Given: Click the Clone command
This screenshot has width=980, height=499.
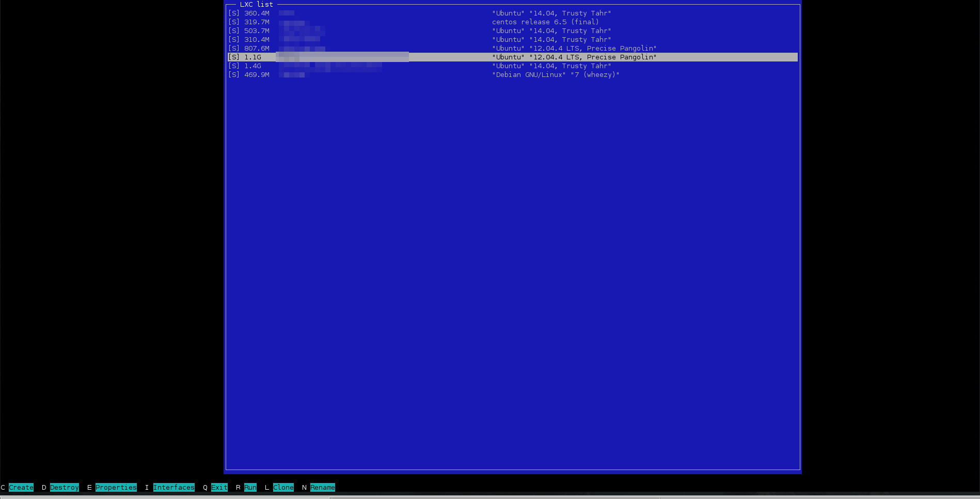Looking at the screenshot, I should pyautogui.click(x=283, y=487).
